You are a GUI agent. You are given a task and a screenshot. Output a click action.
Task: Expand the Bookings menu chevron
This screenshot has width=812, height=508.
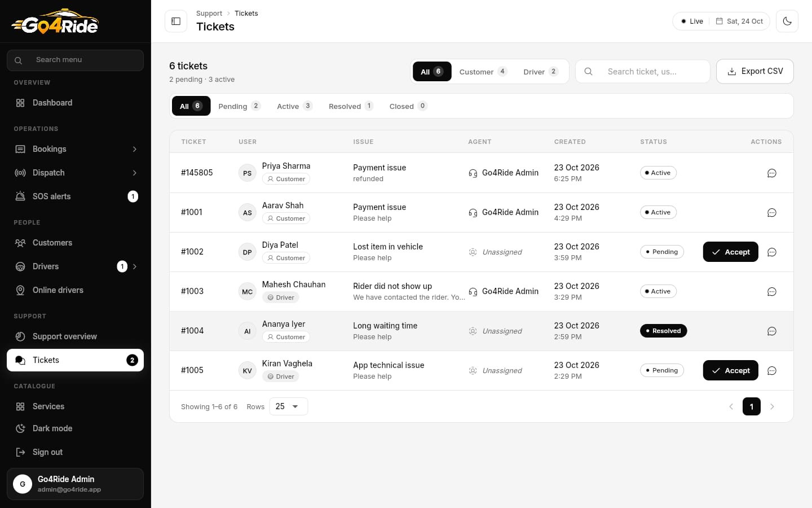pyautogui.click(x=135, y=149)
